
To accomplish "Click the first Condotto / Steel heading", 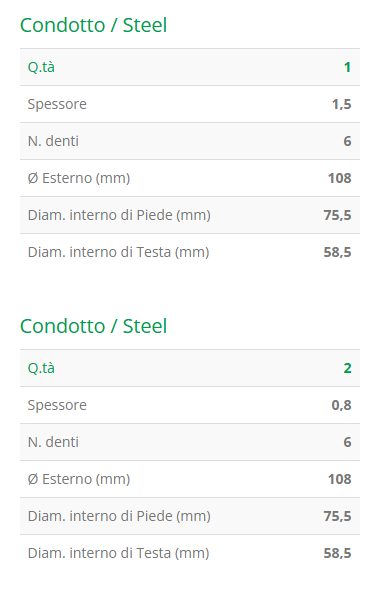I will 93,25.
